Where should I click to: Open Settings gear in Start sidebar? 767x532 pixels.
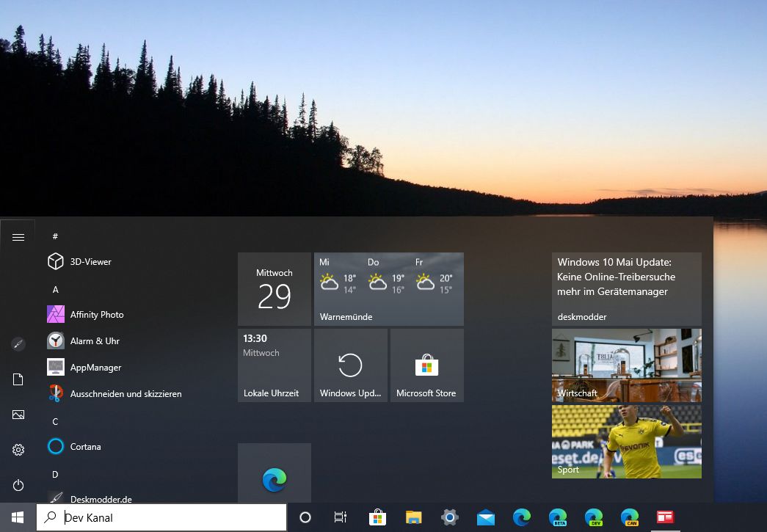(x=18, y=450)
